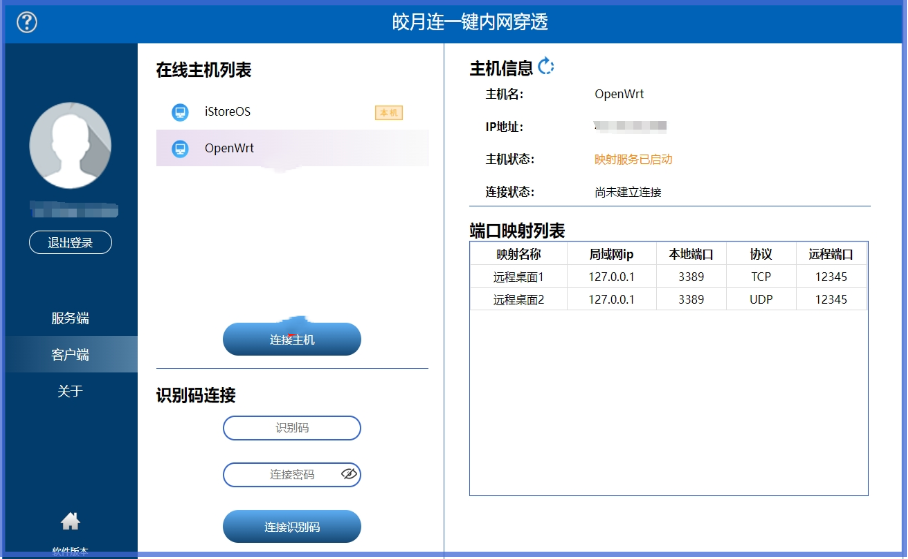
Task: Click the blurred username under avatar
Action: (74, 210)
